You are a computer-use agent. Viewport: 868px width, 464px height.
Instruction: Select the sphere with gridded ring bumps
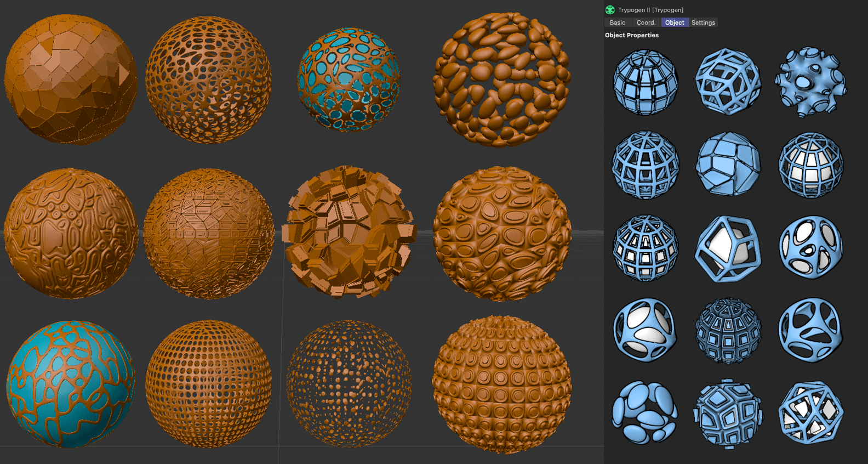click(x=502, y=384)
